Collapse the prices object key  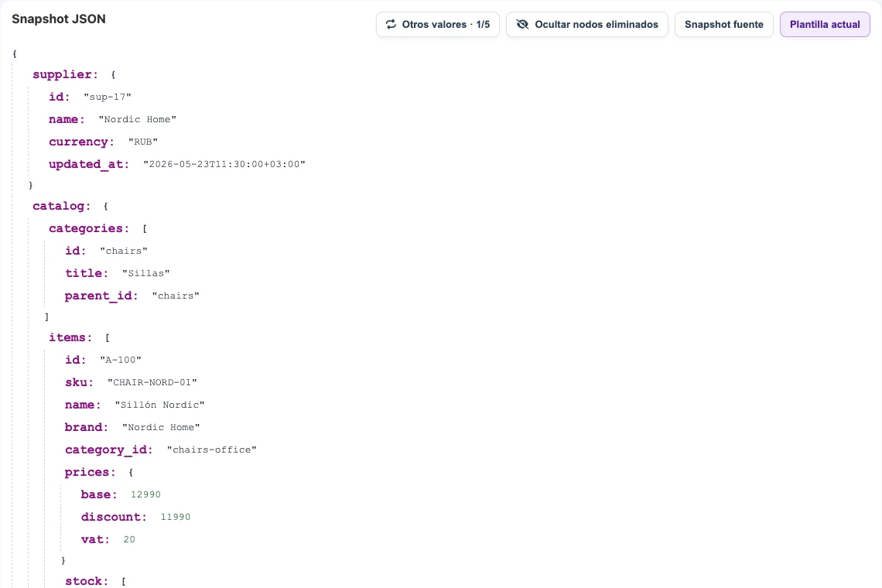click(x=90, y=472)
